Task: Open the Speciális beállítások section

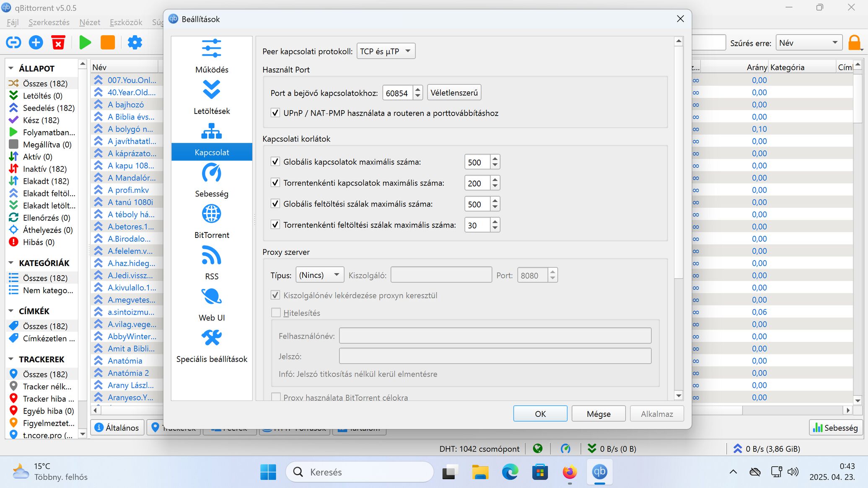Action: click(212, 346)
